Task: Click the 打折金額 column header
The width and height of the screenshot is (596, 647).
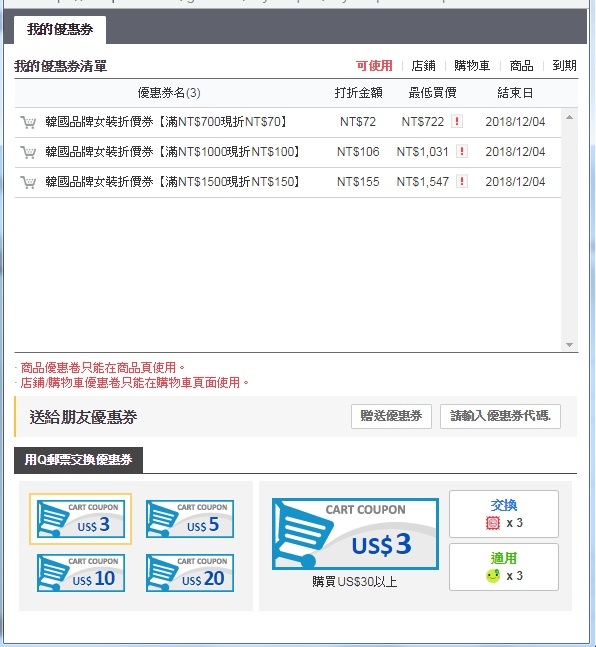Action: pyautogui.click(x=358, y=93)
